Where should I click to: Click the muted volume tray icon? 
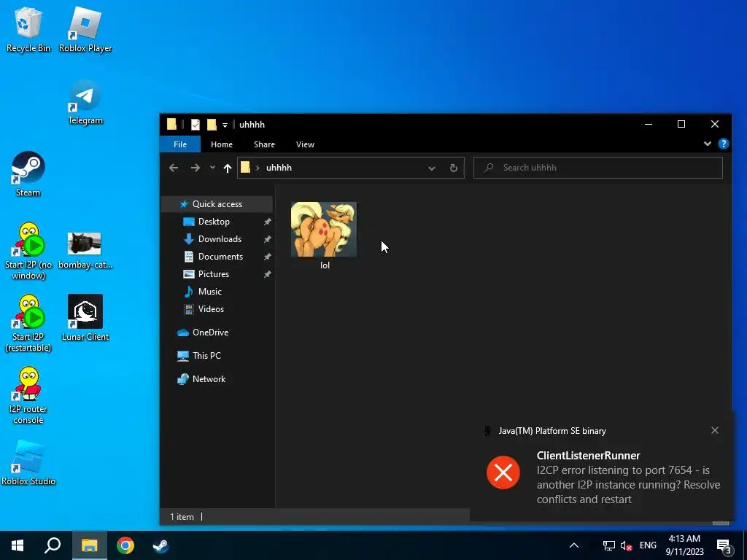(626, 545)
